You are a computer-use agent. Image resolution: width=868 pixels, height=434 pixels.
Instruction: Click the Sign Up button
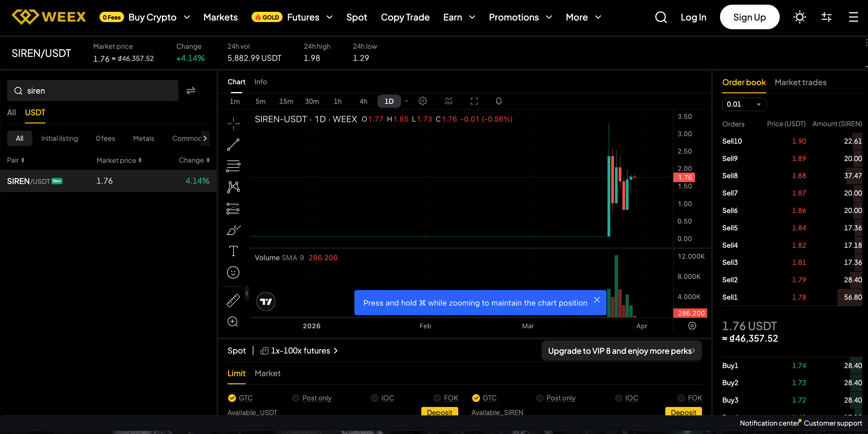coord(749,17)
